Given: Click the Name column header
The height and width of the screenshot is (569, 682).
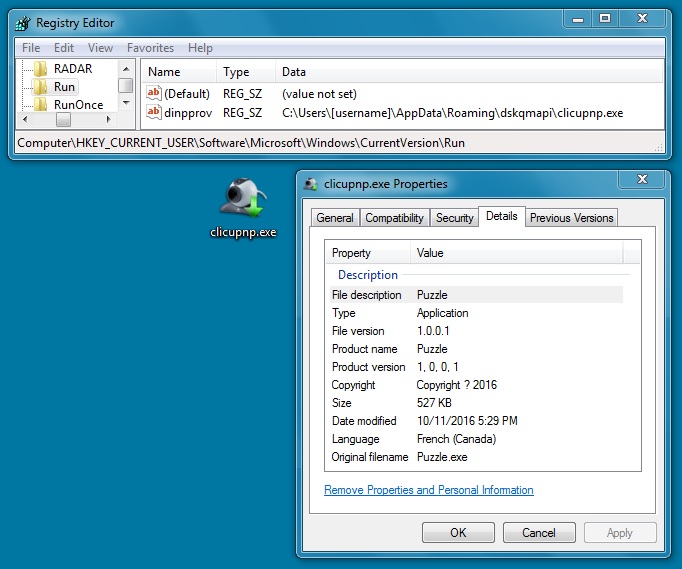Looking at the screenshot, I should [x=179, y=72].
